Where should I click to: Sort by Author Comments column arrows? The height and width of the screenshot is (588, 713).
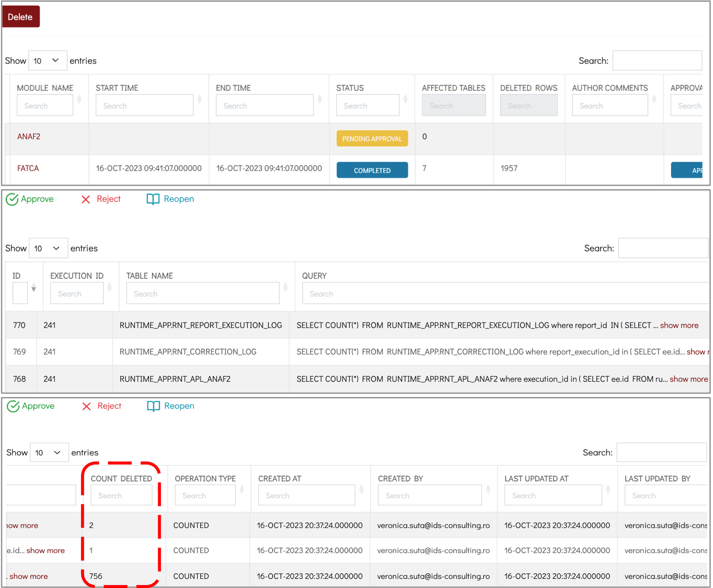(654, 99)
